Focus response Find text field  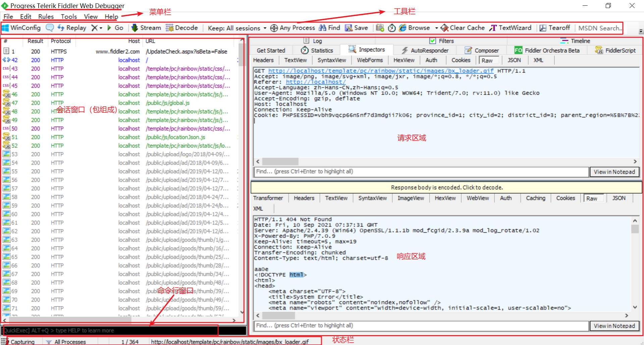pos(421,326)
